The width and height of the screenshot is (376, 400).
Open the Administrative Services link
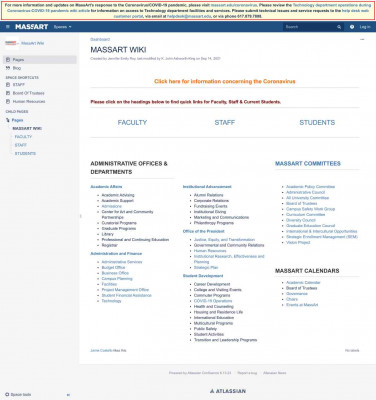coord(122,262)
